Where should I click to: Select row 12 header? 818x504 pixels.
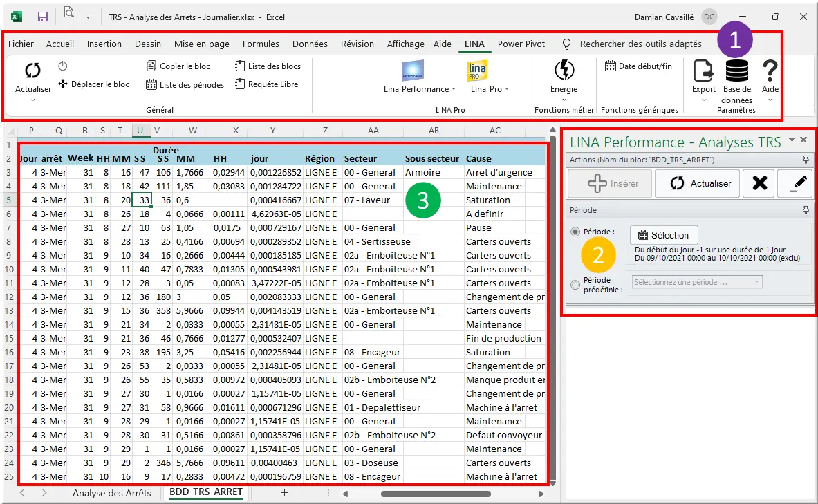(10, 297)
